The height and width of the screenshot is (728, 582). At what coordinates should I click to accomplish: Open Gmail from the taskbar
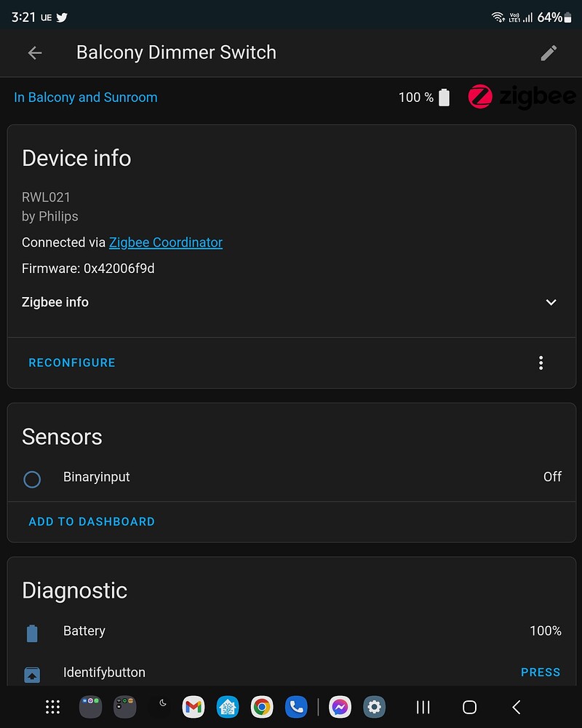coord(193,706)
